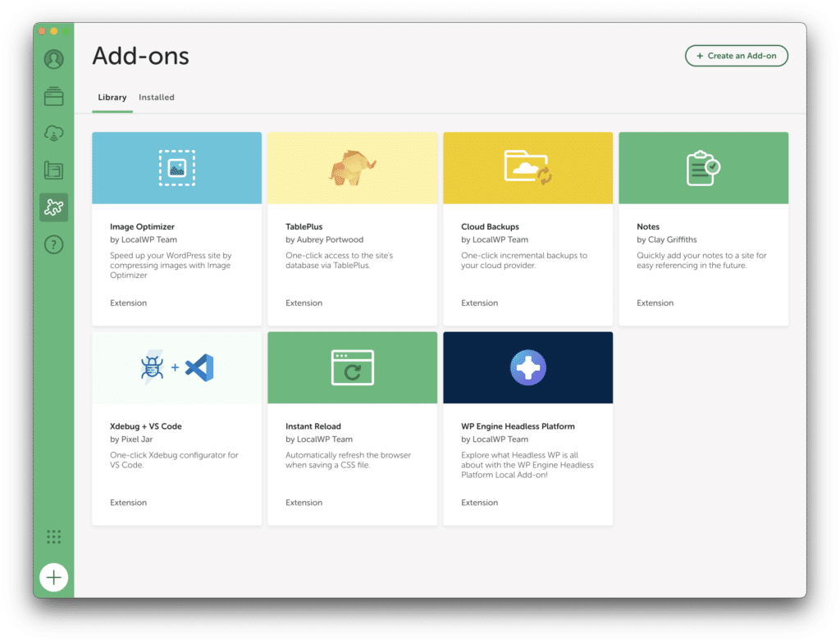Click the Extension label on TablePlus card
Viewport: 840px width, 642px height.
point(304,303)
